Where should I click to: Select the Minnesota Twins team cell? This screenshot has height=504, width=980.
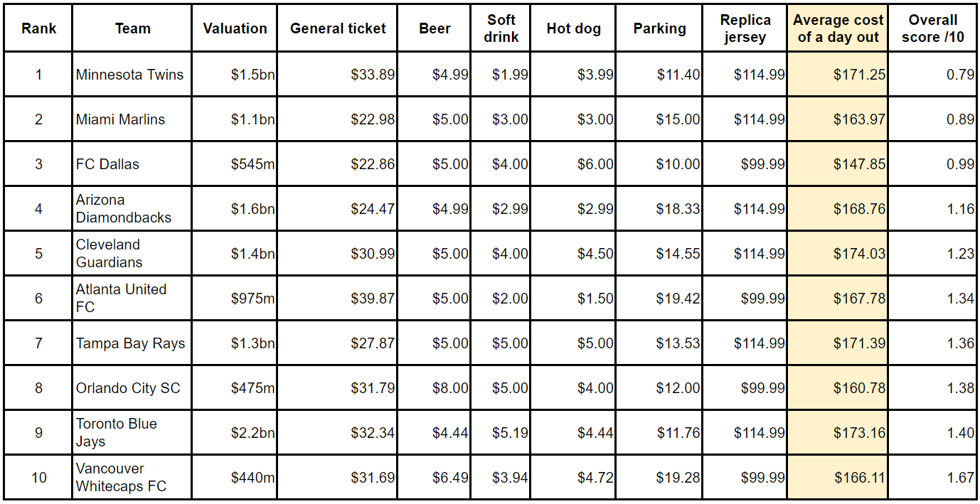point(130,75)
